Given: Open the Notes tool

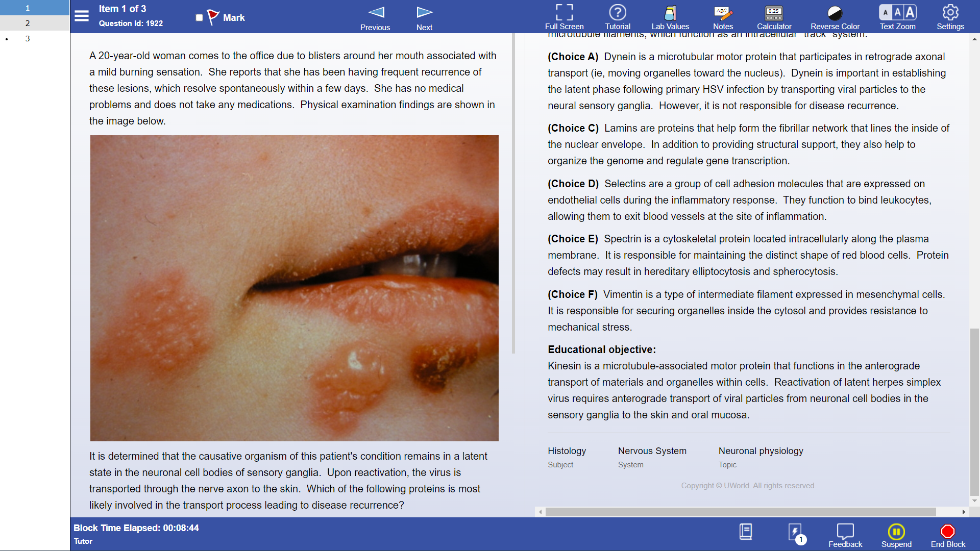Looking at the screenshot, I should [723, 17].
